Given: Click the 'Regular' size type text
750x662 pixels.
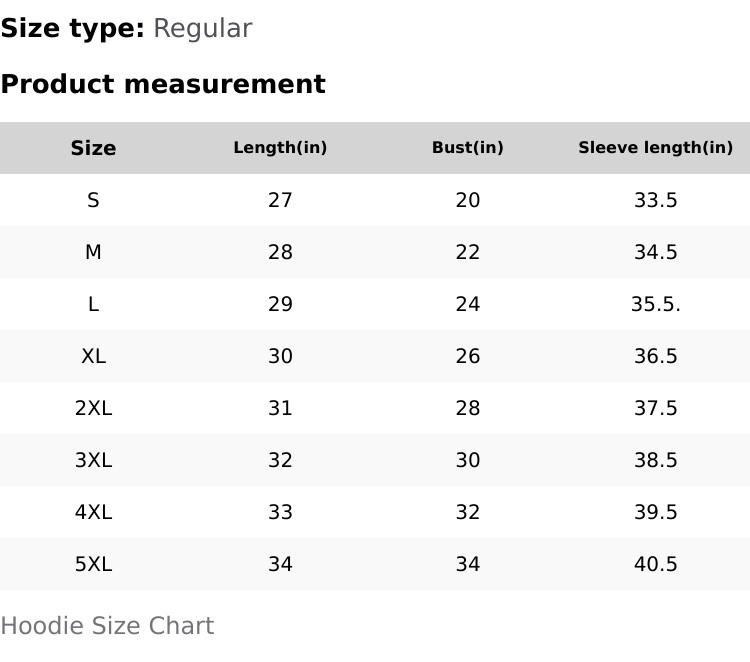Looking at the screenshot, I should (202, 28).
